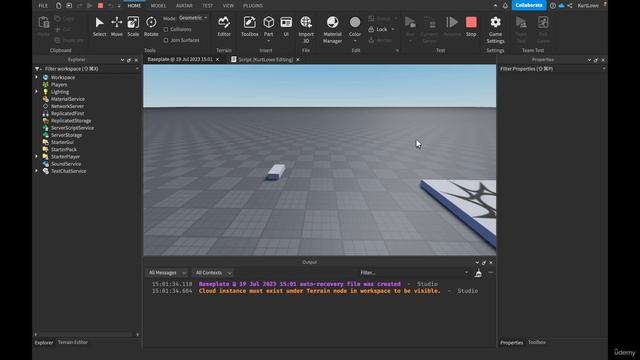Viewport: 640px width, 360px height.
Task: Click the KurtLowe account name
Action: coord(588,6)
